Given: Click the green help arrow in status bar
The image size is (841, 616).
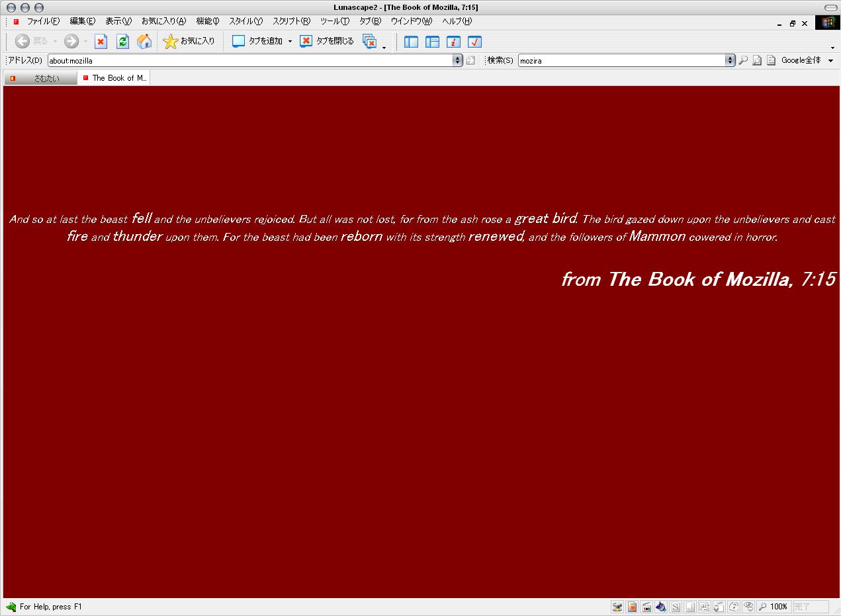Looking at the screenshot, I should tap(11, 607).
